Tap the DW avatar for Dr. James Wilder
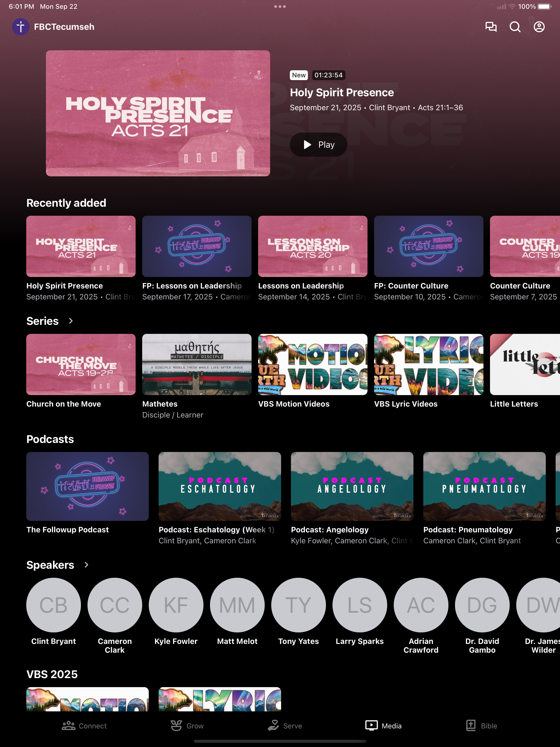Viewport: 560px width, 747px height. point(538,605)
